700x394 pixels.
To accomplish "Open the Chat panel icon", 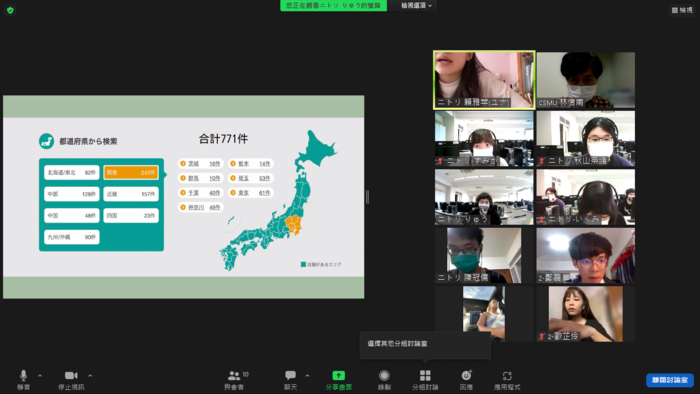I will click(291, 376).
